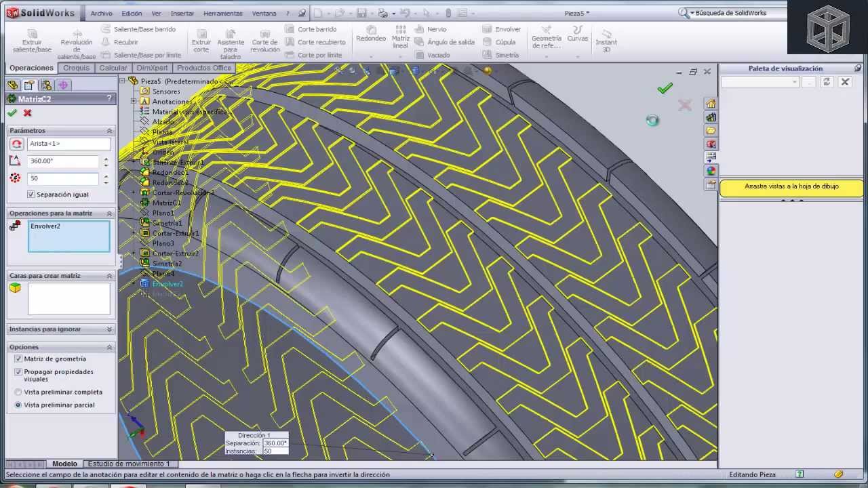Collapse Caras para crear matriz section
The width and height of the screenshot is (868, 488).
[x=109, y=276]
